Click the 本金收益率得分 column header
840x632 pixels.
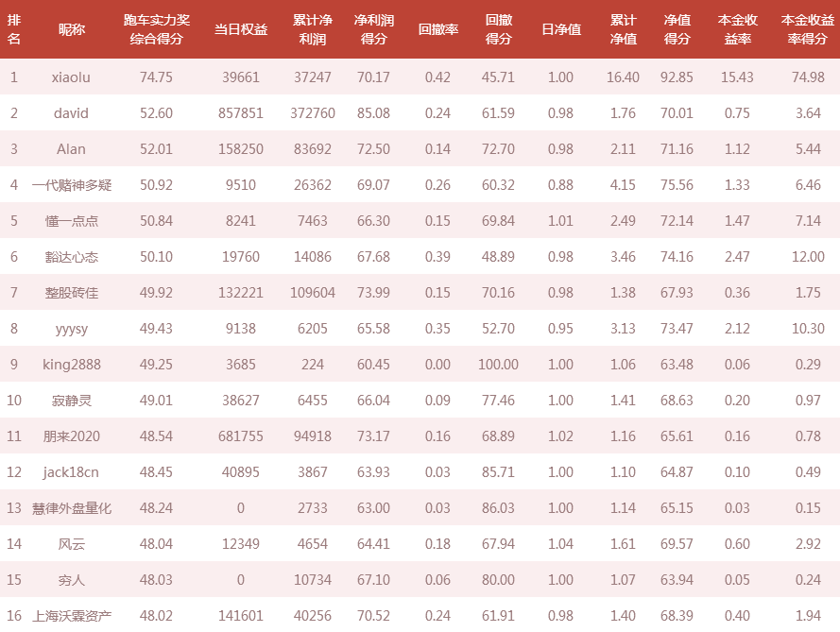click(807, 29)
